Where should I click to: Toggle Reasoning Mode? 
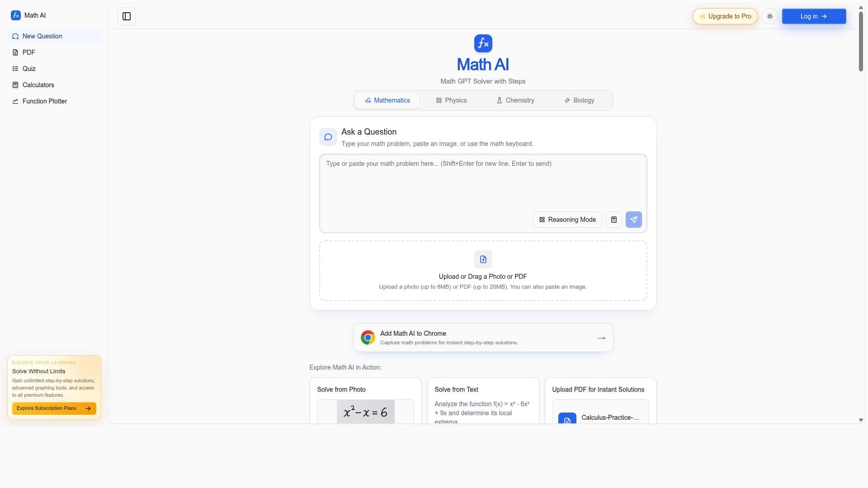[567, 220]
